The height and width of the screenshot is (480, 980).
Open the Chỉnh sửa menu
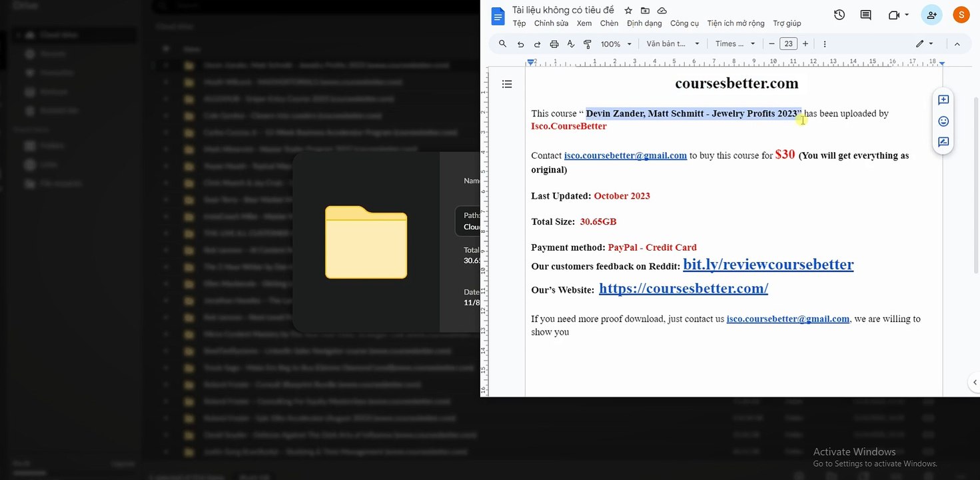coord(551,23)
